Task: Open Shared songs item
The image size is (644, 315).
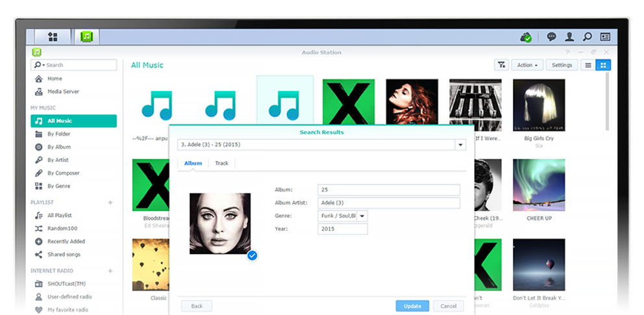Action: point(73,255)
